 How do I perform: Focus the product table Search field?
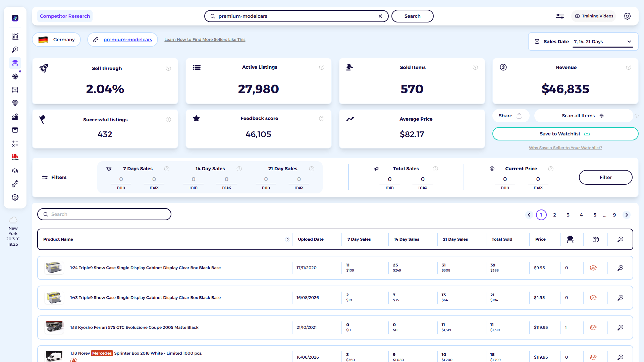click(x=104, y=214)
